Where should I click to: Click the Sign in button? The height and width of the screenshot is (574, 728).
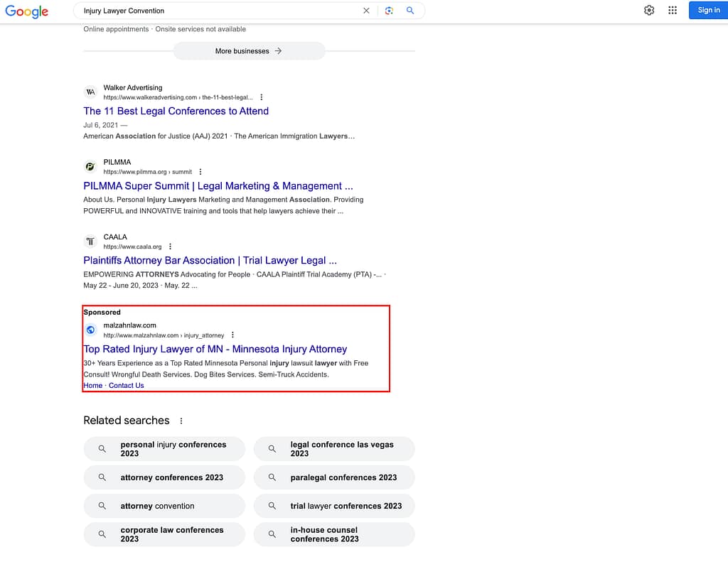(708, 10)
